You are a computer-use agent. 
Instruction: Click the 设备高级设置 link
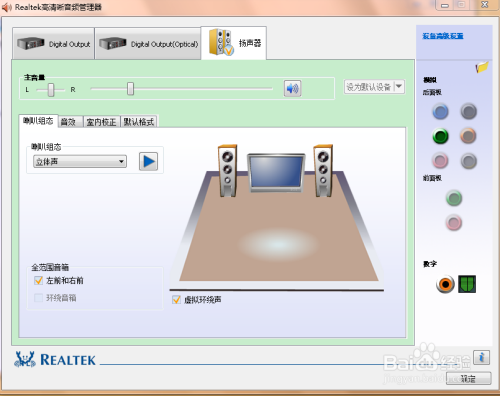click(x=443, y=36)
